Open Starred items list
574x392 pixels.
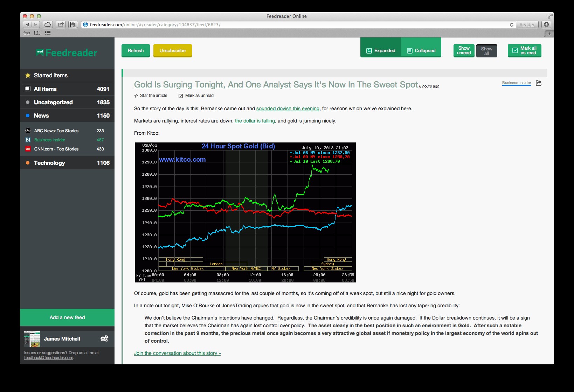pyautogui.click(x=67, y=76)
